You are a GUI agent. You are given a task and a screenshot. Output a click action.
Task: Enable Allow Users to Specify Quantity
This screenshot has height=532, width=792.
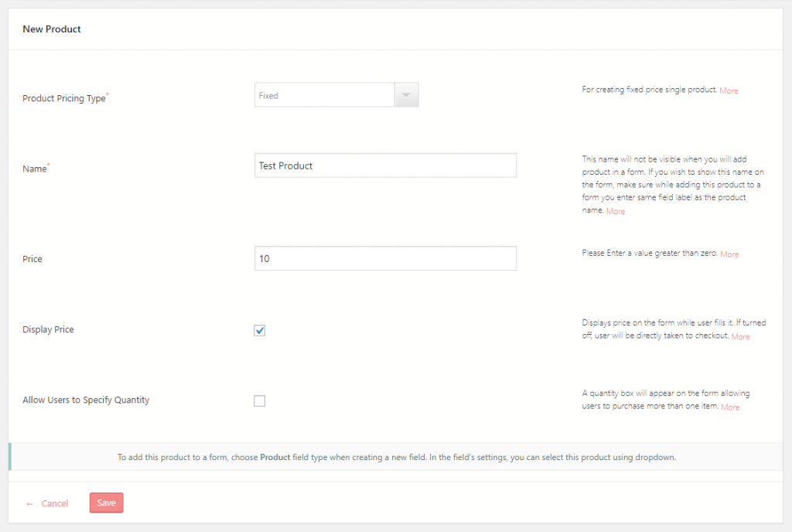pos(259,401)
